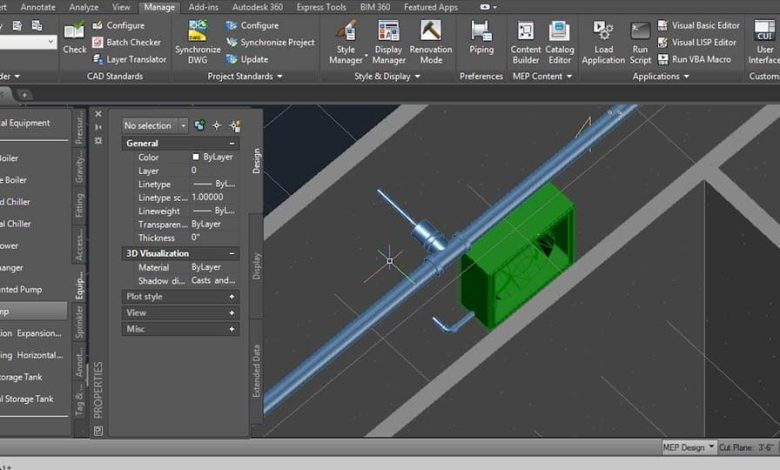This screenshot has width=780, height=470.
Task: Click Synchronize Project
Action: (x=270, y=42)
